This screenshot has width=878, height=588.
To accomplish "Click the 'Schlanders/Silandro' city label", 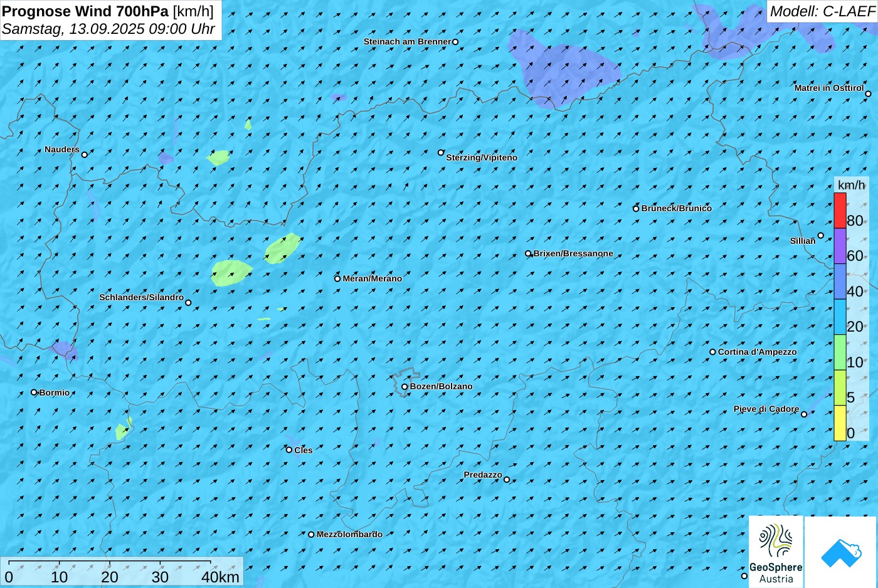I will [141, 297].
